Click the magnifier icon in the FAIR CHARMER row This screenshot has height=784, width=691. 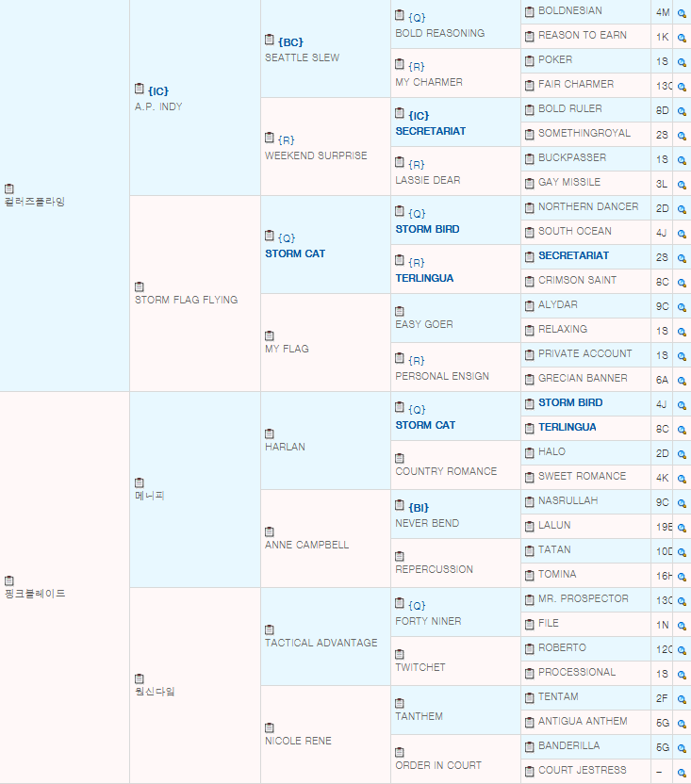[x=682, y=87]
